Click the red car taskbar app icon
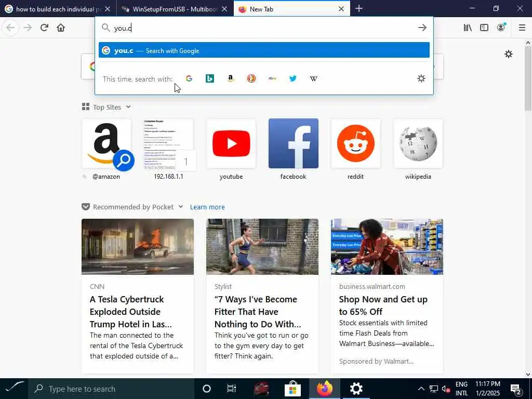The image size is (532, 399). (262, 389)
